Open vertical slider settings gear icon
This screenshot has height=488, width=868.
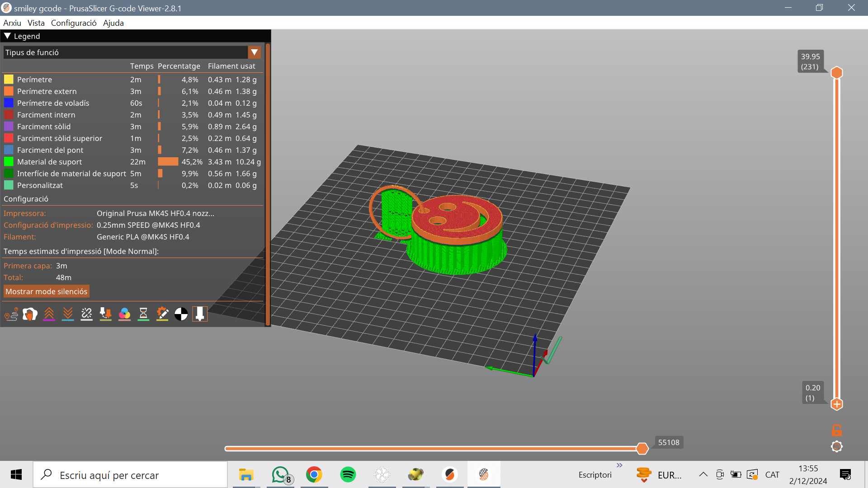tap(837, 446)
